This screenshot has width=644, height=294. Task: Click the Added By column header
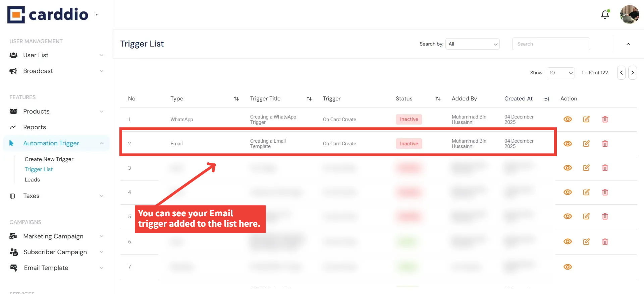[x=464, y=98]
